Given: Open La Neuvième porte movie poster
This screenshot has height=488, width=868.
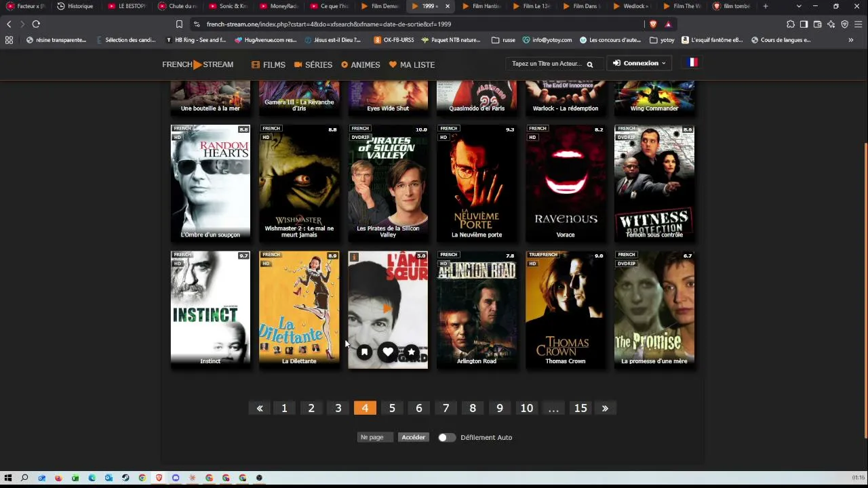Looking at the screenshot, I should click(x=477, y=183).
